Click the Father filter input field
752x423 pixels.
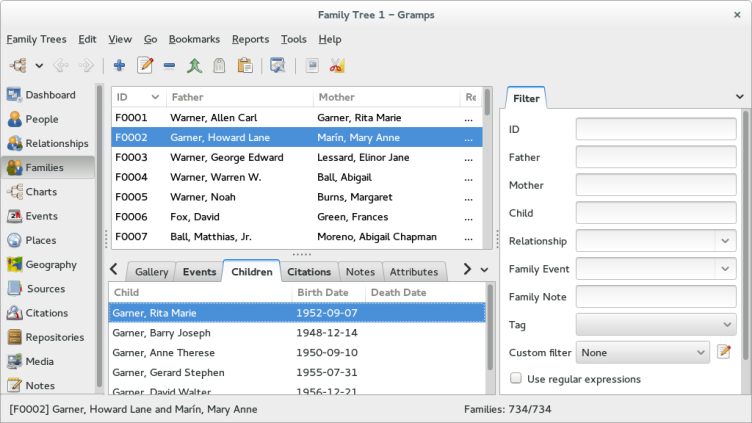(x=656, y=157)
